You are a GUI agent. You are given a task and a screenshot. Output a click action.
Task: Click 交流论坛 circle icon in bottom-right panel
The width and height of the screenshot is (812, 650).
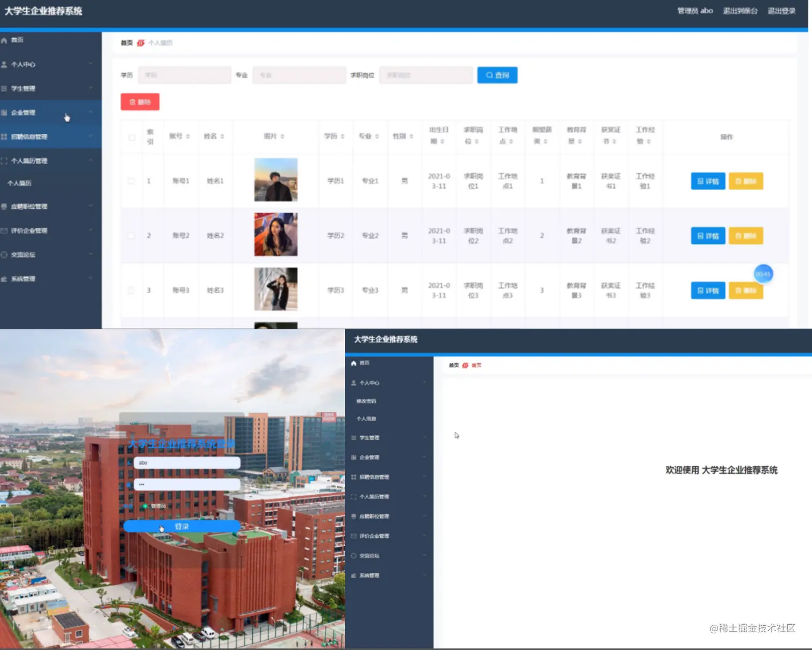pyautogui.click(x=353, y=556)
